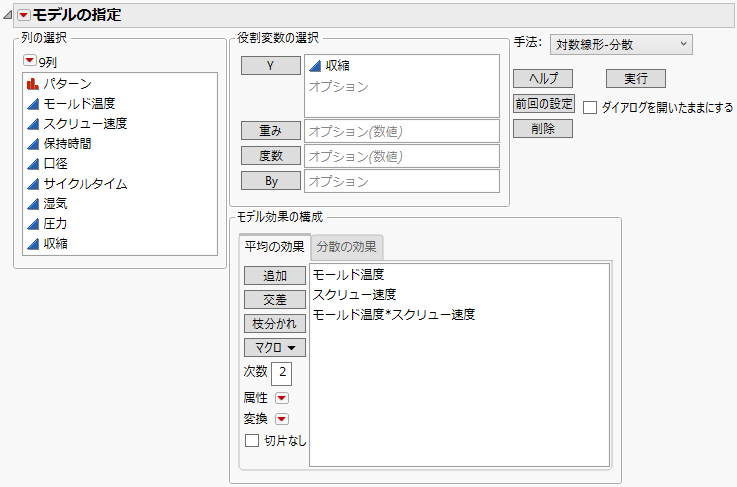Click the continuous icon beside 口径
737x487 pixels.
(32, 164)
